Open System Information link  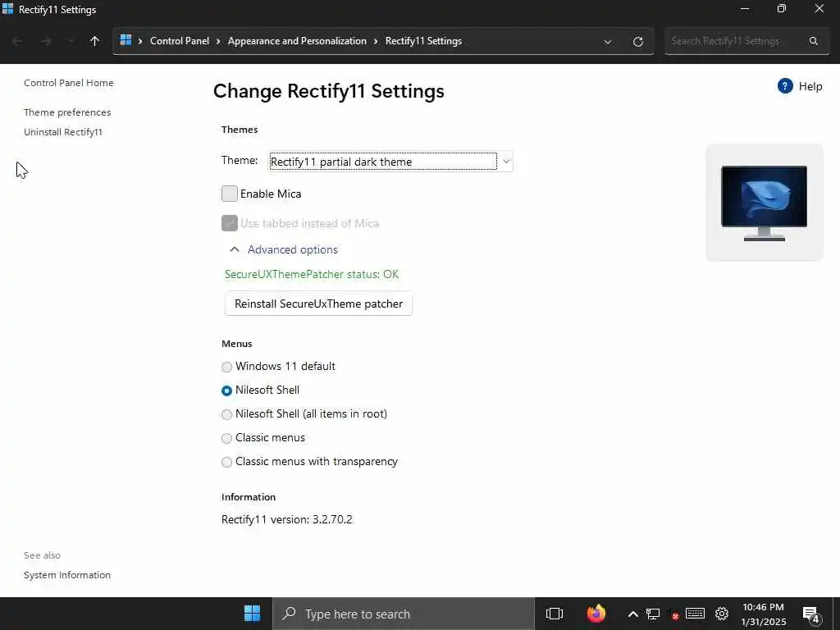point(67,575)
